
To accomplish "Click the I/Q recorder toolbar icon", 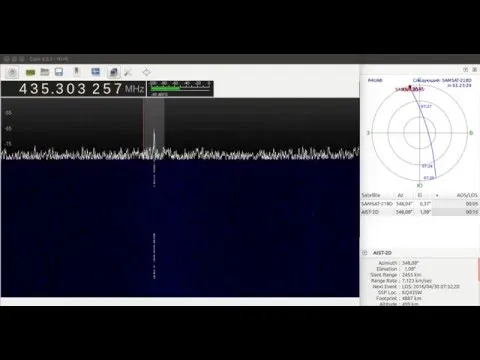I will [76, 72].
